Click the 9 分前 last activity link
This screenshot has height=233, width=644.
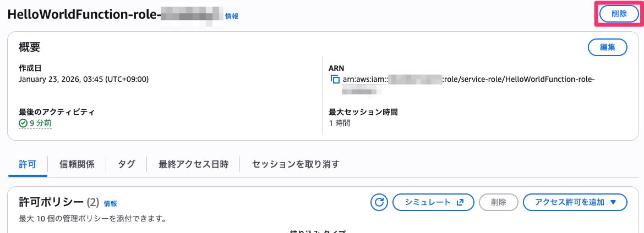click(x=41, y=123)
